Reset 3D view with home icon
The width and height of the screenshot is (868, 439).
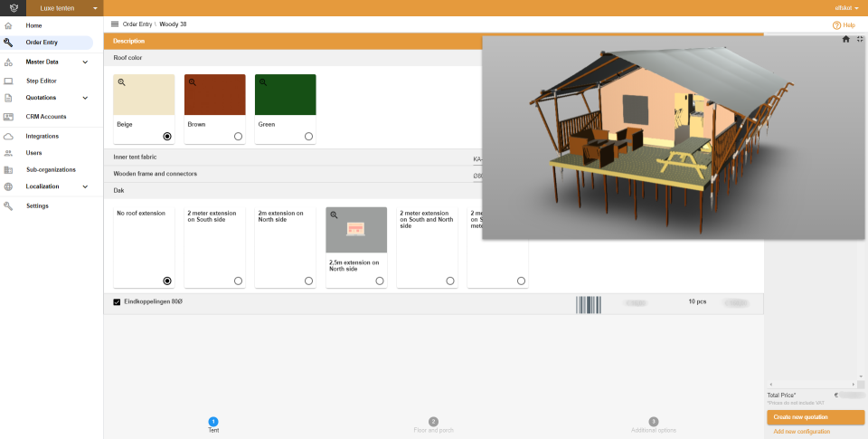[x=846, y=39]
